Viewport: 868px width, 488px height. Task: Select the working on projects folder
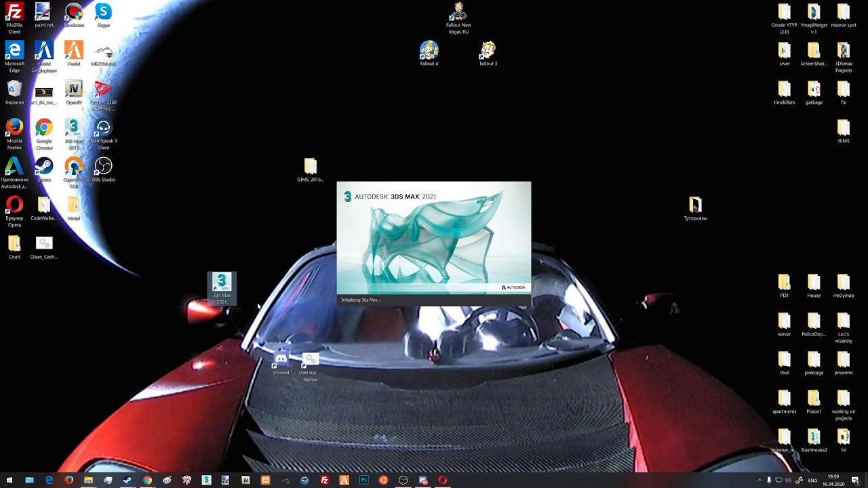click(x=844, y=405)
